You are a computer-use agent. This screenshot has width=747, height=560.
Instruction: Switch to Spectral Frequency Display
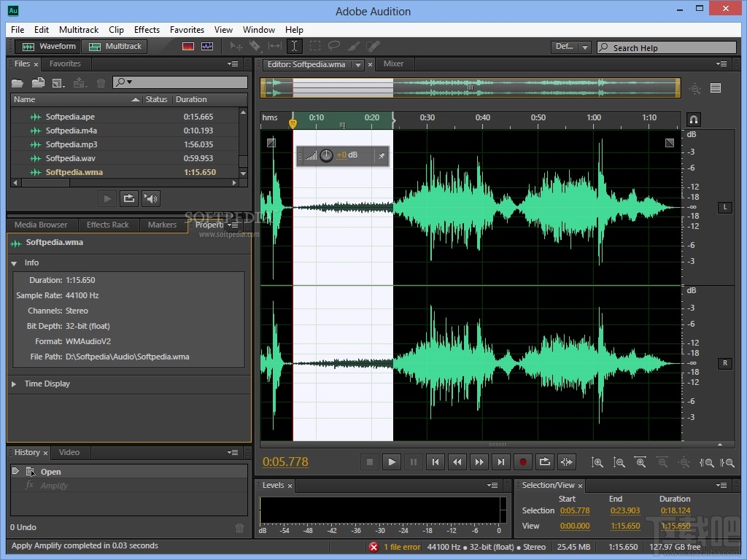[x=188, y=46]
